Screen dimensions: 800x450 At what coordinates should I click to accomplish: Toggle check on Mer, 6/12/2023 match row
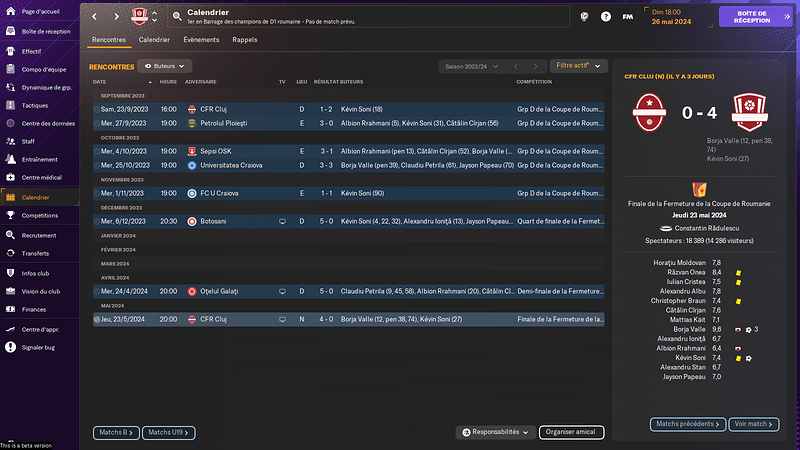tap(96, 221)
